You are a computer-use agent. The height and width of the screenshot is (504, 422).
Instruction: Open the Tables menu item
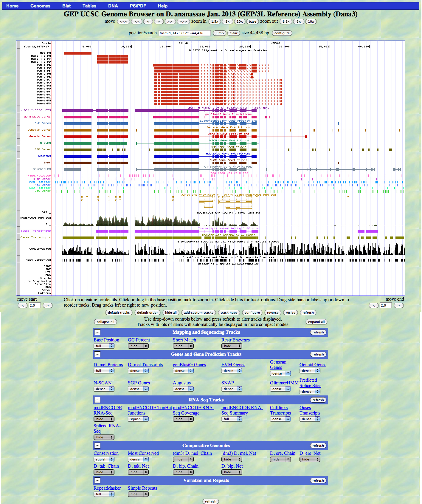tap(89, 6)
